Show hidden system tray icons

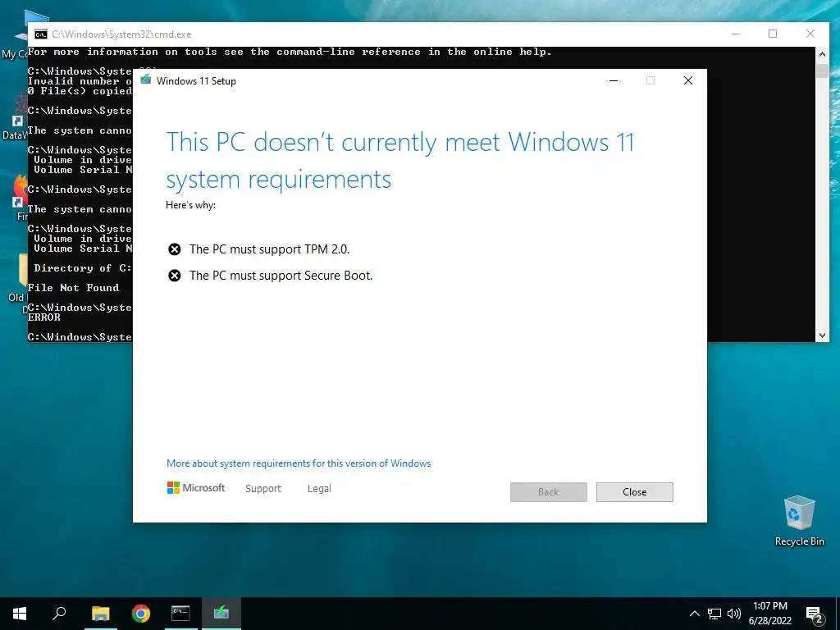pos(694,614)
